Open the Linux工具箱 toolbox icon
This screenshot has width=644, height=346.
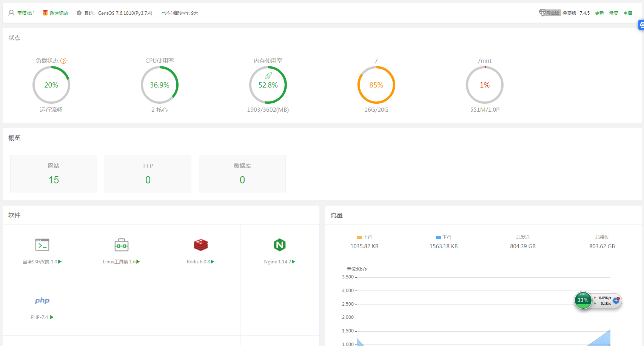122,245
